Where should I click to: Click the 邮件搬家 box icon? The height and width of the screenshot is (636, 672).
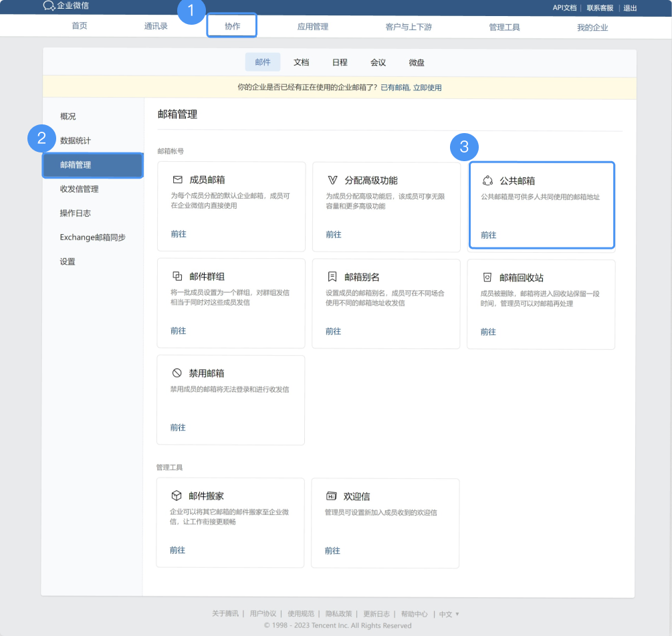(x=176, y=496)
